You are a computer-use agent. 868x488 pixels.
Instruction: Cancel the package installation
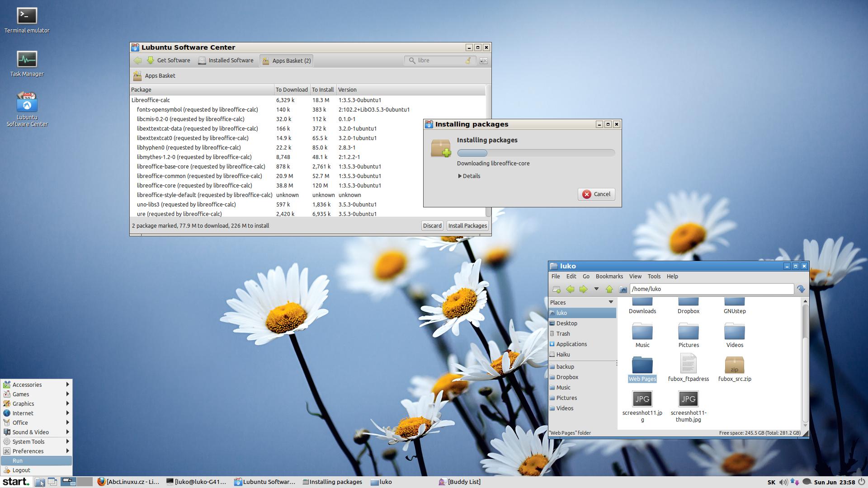point(596,194)
